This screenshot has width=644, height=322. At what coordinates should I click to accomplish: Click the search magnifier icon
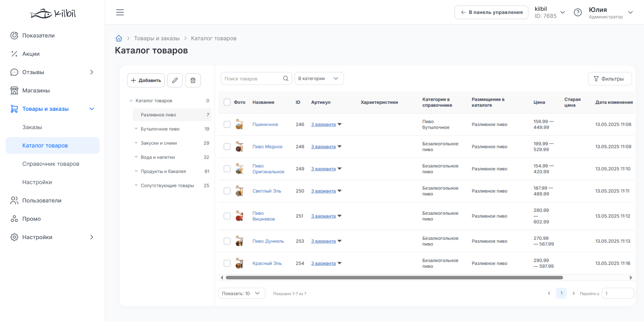[286, 79]
